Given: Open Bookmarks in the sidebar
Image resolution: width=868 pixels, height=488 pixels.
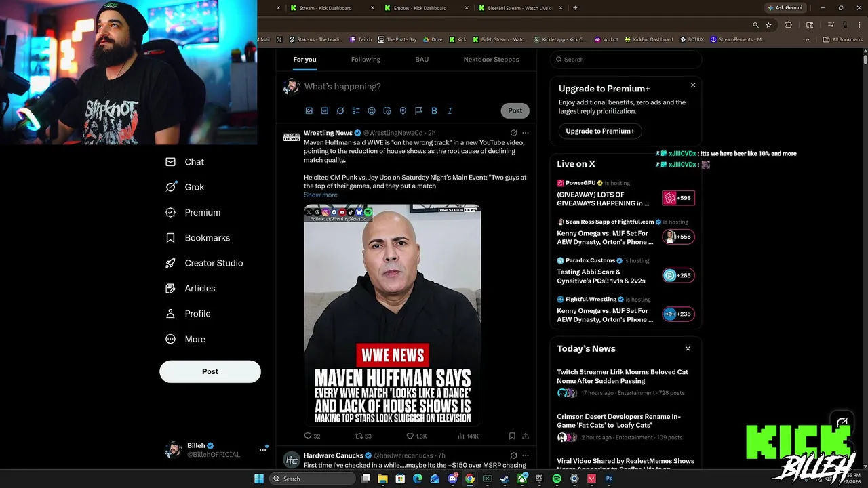Looking at the screenshot, I should tap(198, 238).
